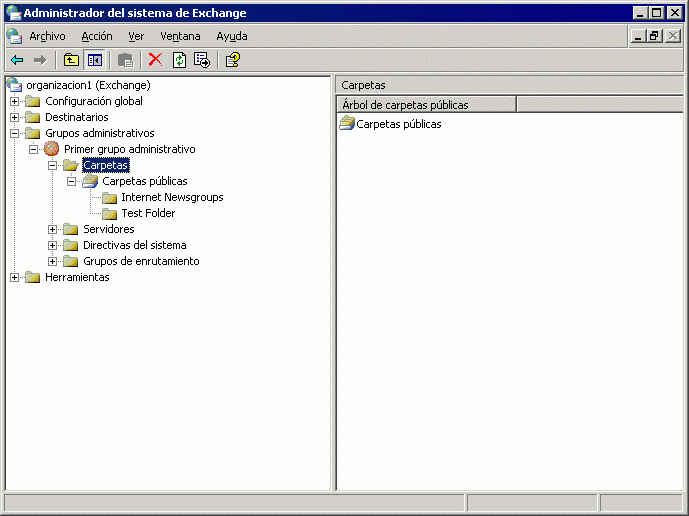Select Carpetas públicas label in tree
This screenshot has width=689, height=516.
(x=145, y=181)
